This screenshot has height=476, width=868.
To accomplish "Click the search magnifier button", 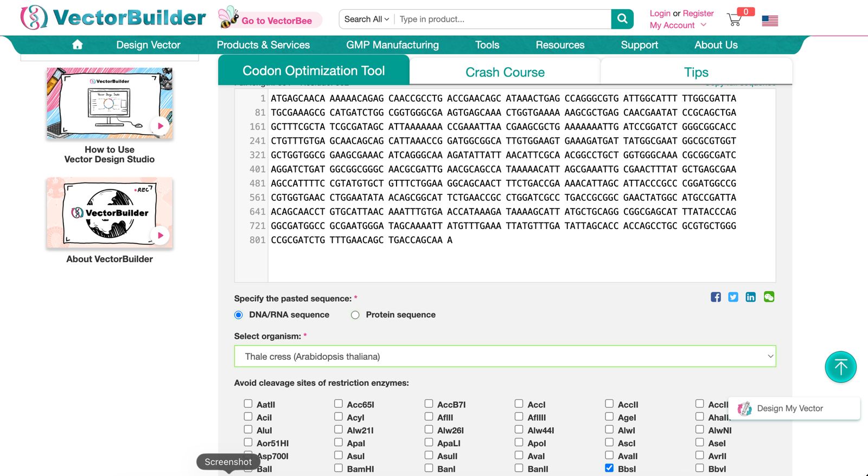I will pos(622,19).
